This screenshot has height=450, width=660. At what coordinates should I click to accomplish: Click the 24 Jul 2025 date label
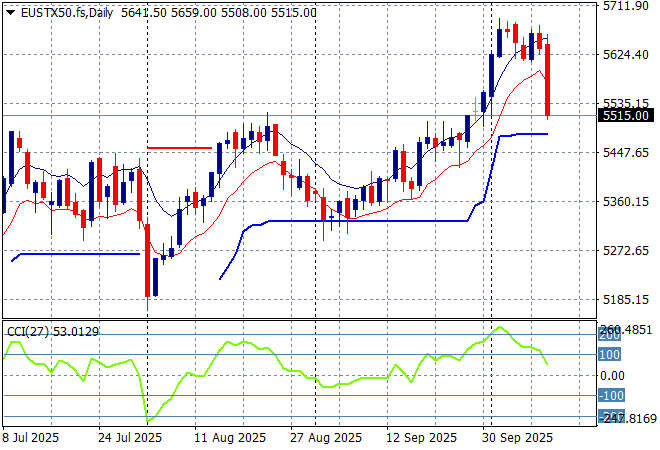130,438
